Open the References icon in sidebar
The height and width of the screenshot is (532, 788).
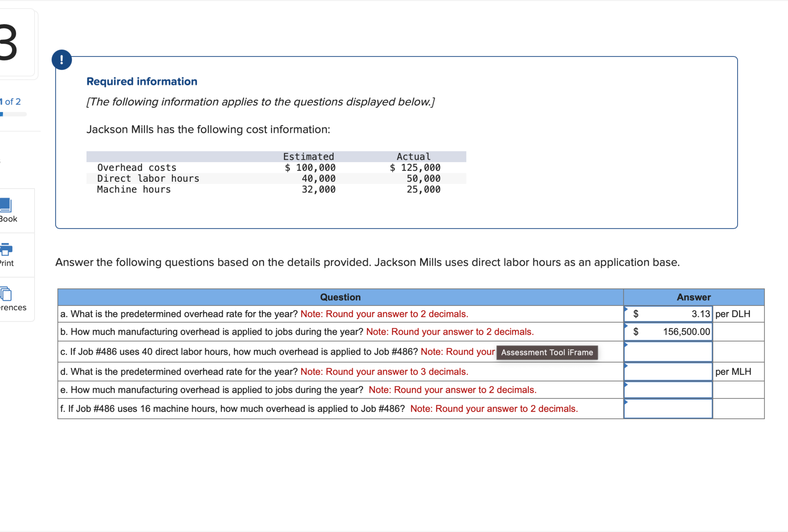(x=6, y=294)
